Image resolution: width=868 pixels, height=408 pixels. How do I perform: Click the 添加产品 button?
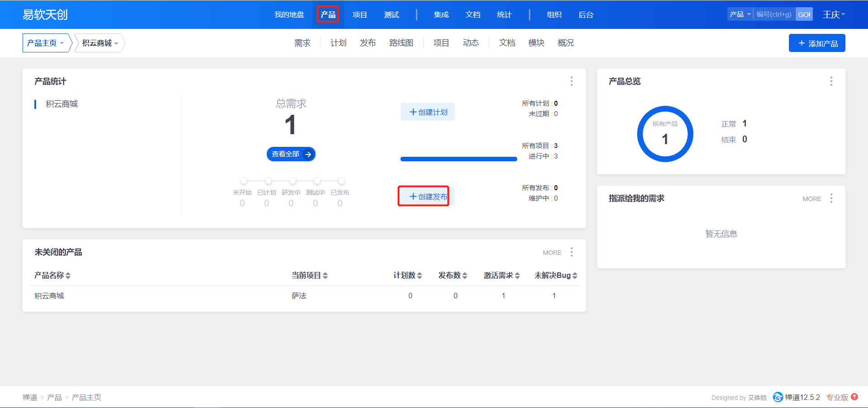coord(817,42)
